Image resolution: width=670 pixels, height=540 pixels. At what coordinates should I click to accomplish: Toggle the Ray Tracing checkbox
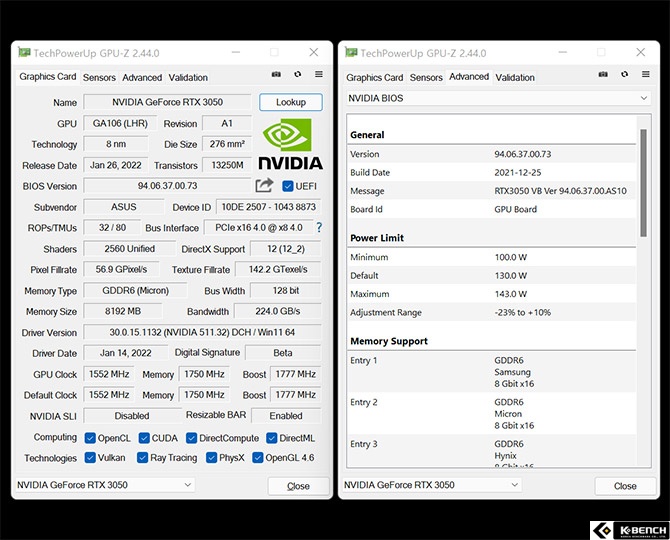[142, 458]
